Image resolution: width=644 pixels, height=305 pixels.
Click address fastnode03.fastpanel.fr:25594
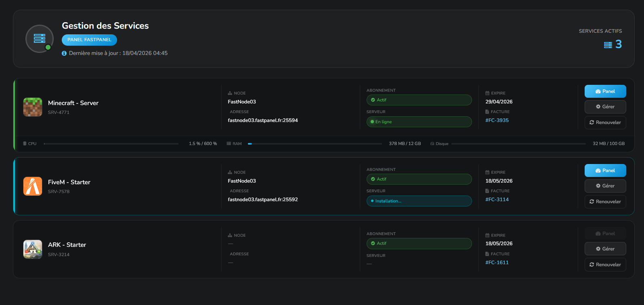coord(263,120)
